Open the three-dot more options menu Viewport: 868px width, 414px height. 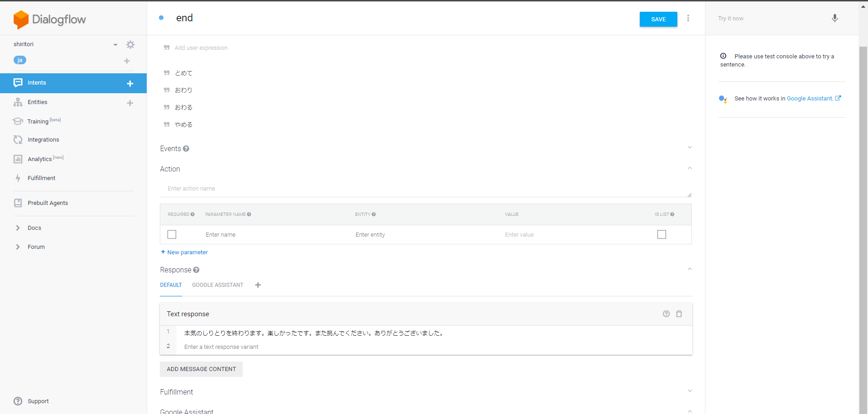coord(688,18)
